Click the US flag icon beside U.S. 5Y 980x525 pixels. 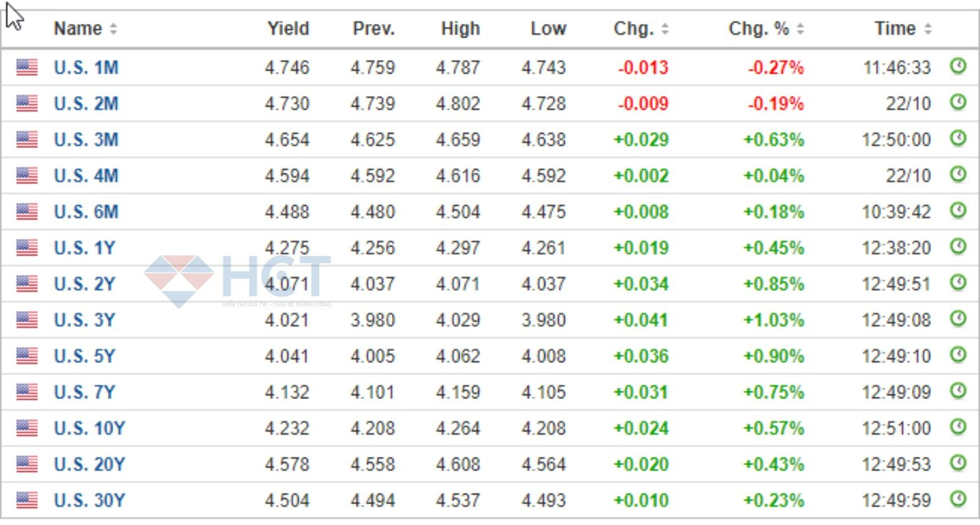(27, 356)
